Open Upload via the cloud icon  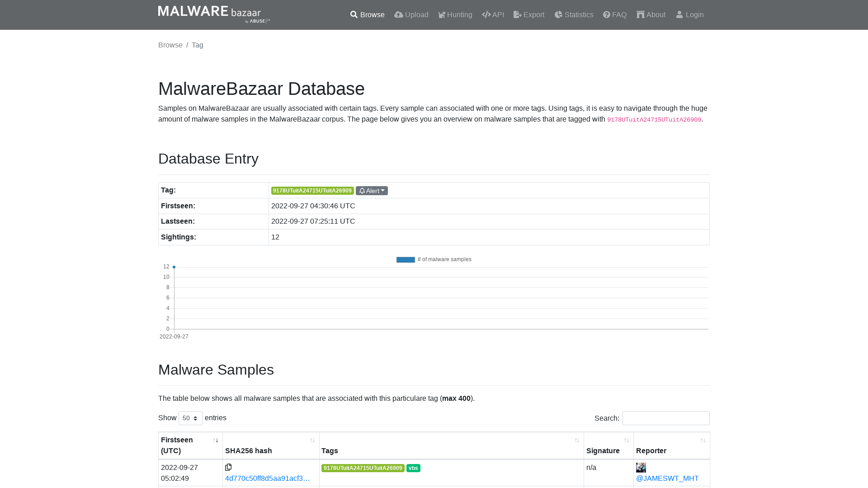point(399,14)
